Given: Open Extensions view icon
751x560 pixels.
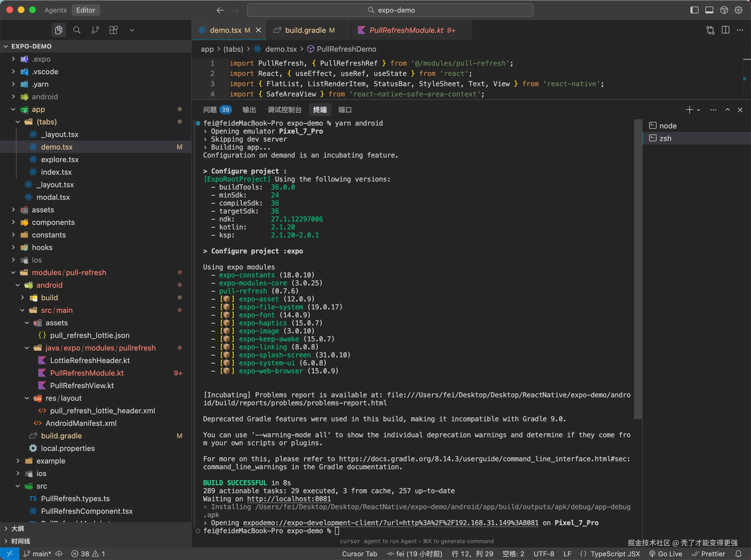Looking at the screenshot, I should [114, 30].
